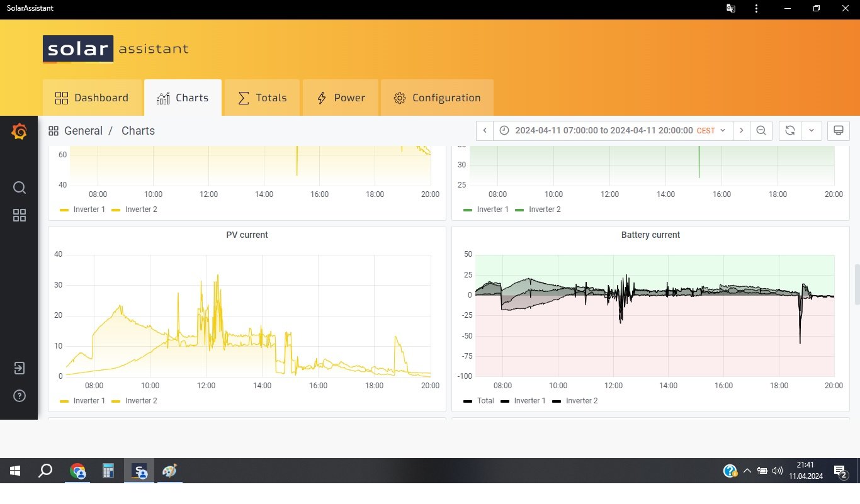
Task: Click the sign-in arrow icon in sidebar
Action: [19, 368]
